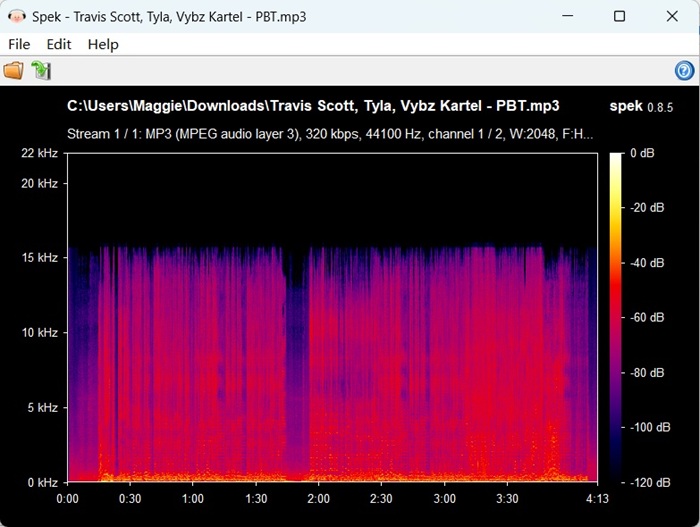Viewport: 700px width, 527px height.
Task: Maximize the Spek window
Action: click(619, 16)
